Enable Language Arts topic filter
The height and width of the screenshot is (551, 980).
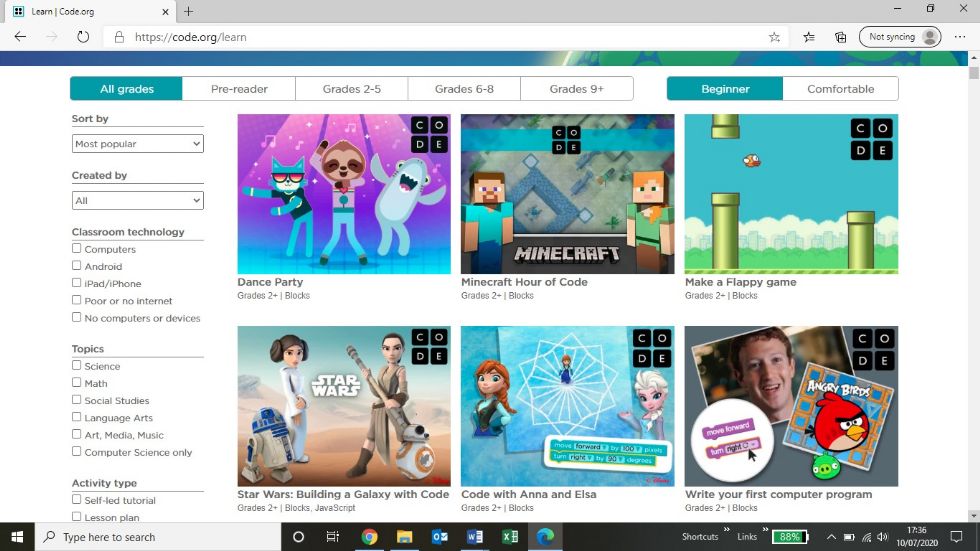click(x=76, y=417)
